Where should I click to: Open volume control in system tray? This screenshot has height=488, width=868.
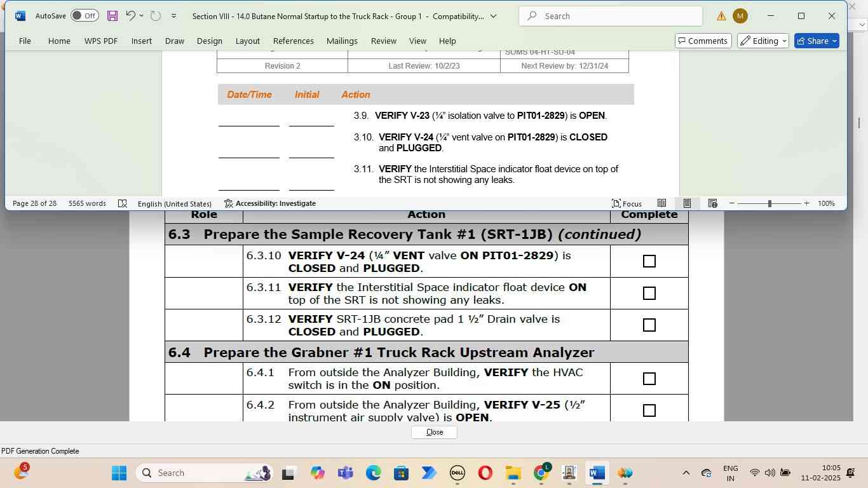click(770, 473)
